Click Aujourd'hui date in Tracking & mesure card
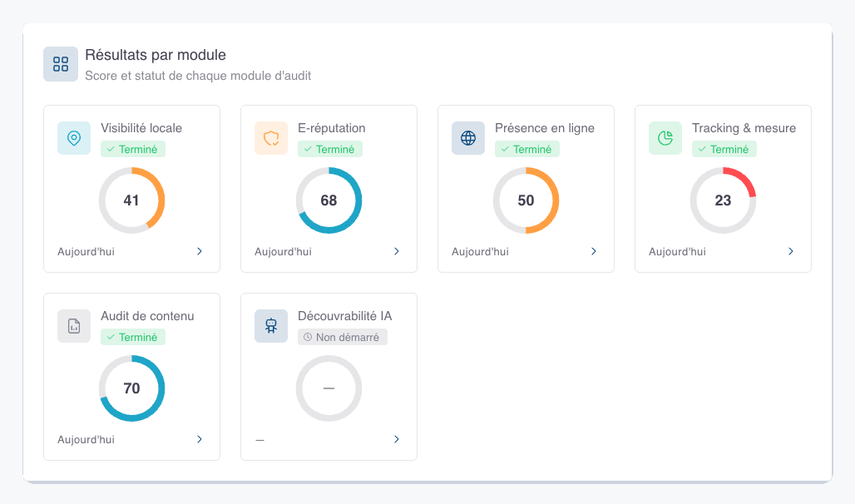 [x=677, y=251]
